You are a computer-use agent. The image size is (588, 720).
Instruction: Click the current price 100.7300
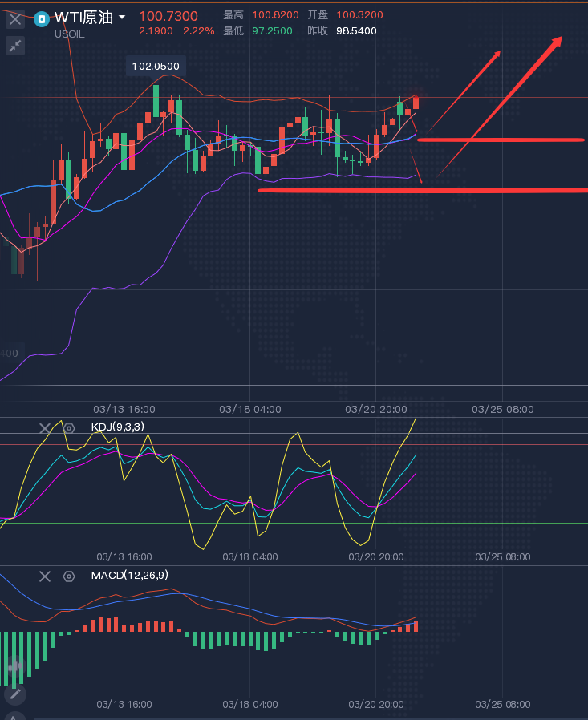[168, 16]
